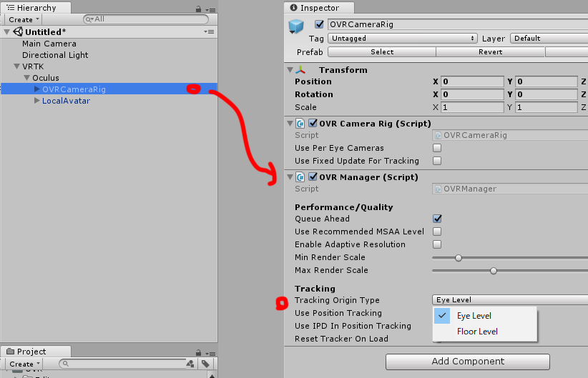The image size is (588, 378).
Task: Select the VRTK object in the Hierarchy
Action: tap(33, 66)
